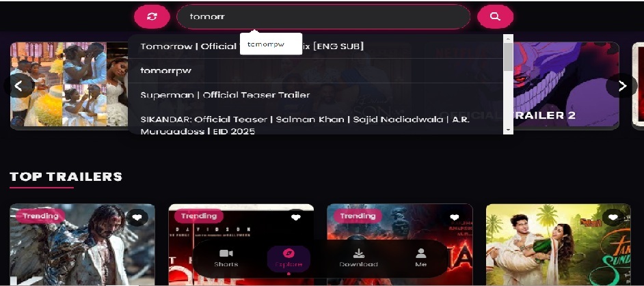Image resolution: width=644 pixels, height=286 pixels.
Task: Open the Shorts video camera tab
Action: [x=226, y=258]
